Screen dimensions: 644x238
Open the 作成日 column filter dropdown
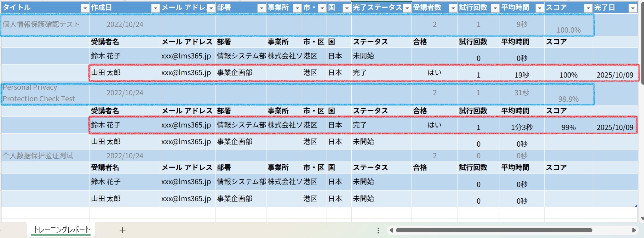tap(155, 8)
